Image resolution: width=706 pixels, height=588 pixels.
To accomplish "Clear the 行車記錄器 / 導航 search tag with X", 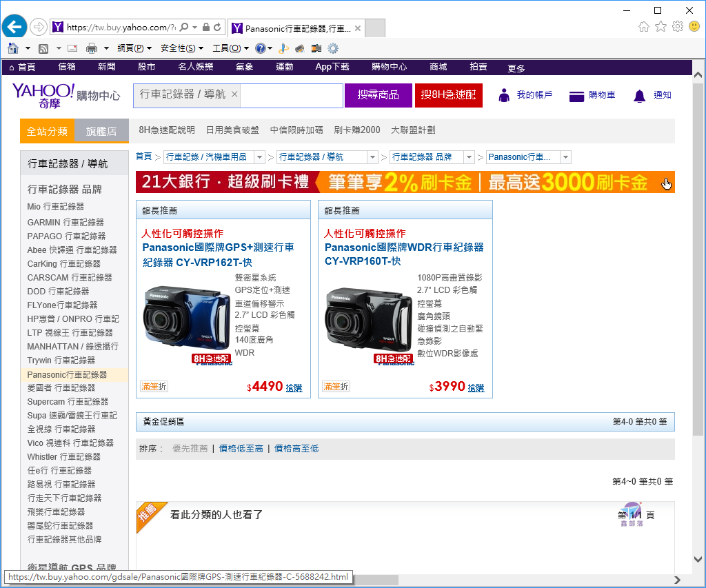I will 234,94.
